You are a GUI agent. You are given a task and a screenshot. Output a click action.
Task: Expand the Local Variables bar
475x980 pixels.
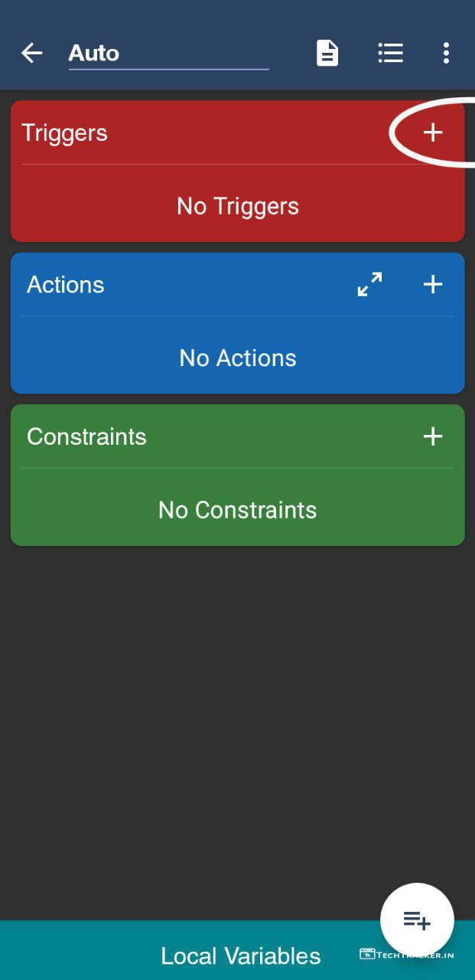(240, 956)
